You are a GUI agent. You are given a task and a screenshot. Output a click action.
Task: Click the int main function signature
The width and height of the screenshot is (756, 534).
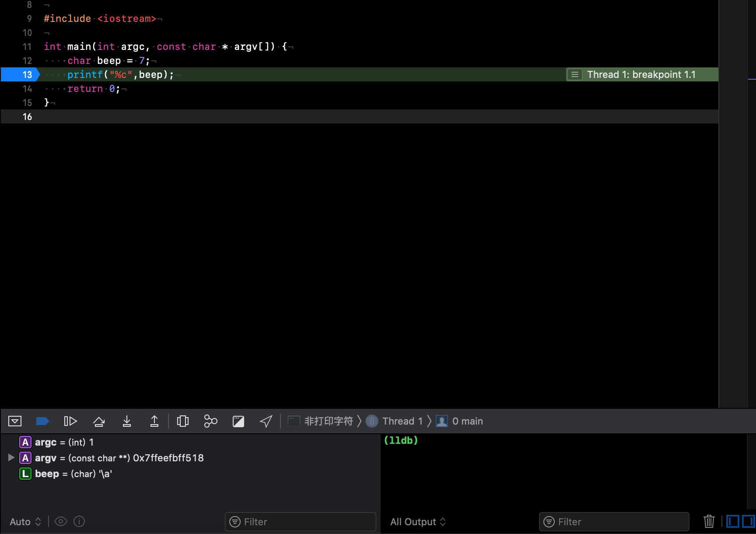[x=165, y=47]
